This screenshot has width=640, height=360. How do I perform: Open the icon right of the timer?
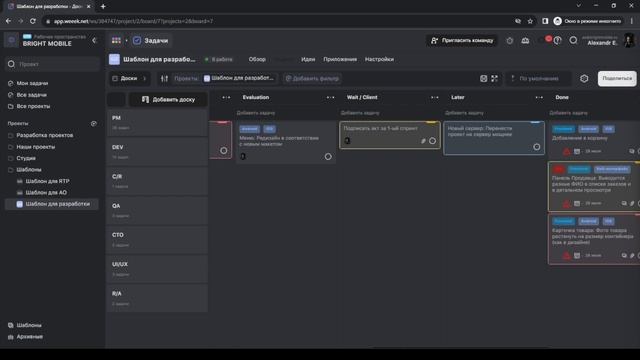[x=525, y=40]
